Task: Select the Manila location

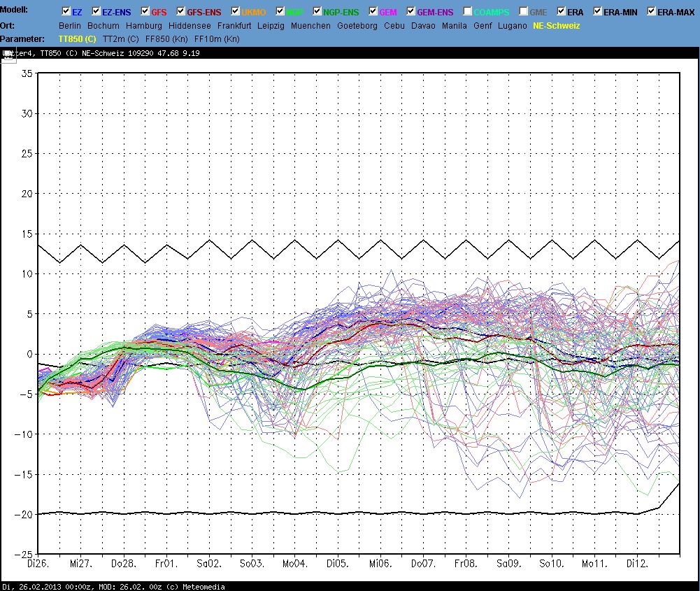Action: (455, 25)
